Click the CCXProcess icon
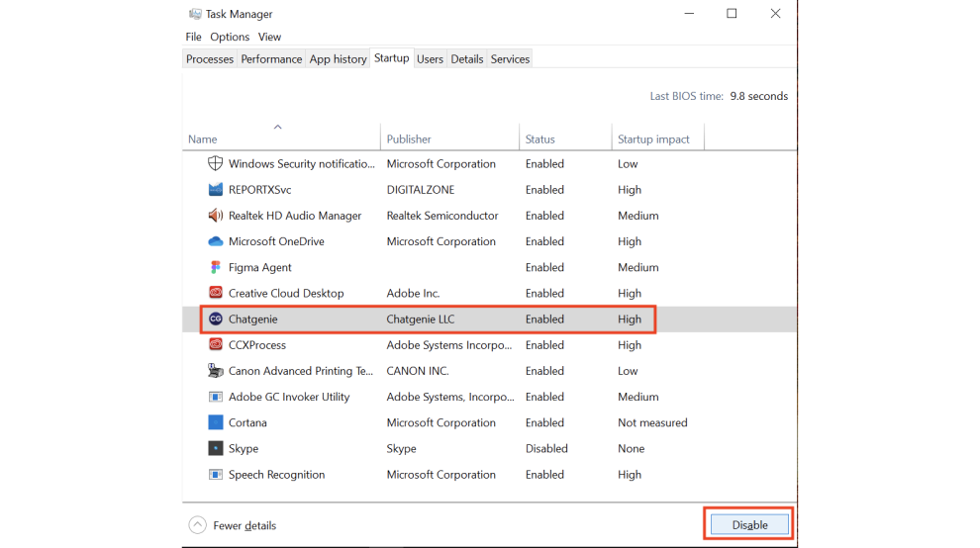The width and height of the screenshot is (980, 548). click(215, 345)
